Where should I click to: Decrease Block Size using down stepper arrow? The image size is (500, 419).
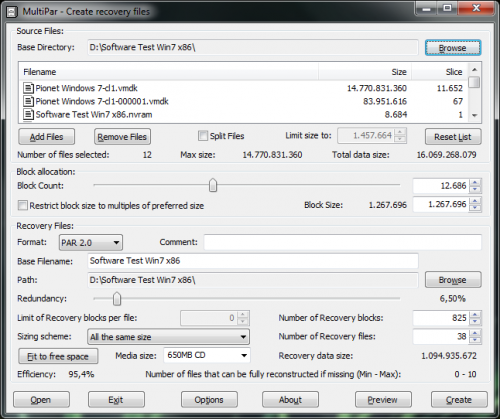[x=475, y=208]
